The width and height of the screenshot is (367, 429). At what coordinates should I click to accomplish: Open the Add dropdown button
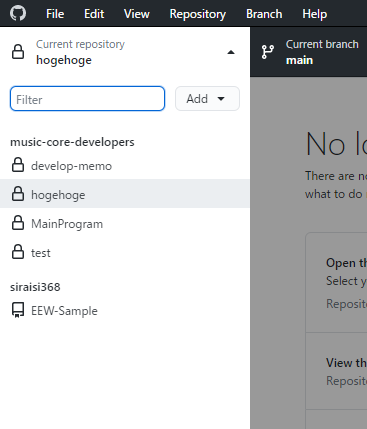click(207, 99)
